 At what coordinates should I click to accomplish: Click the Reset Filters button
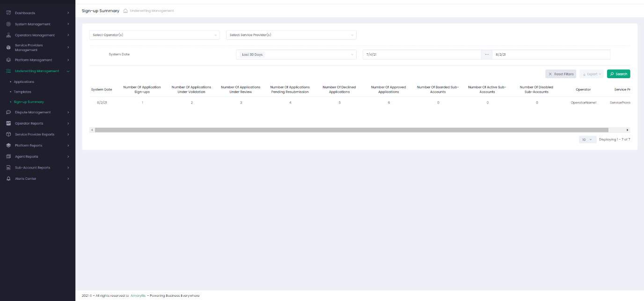(560, 74)
